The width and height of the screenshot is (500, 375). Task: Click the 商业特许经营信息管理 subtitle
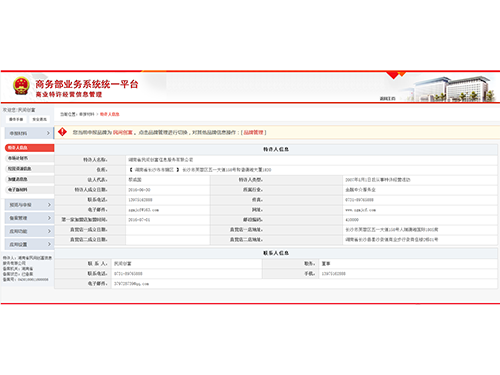[x=69, y=95]
